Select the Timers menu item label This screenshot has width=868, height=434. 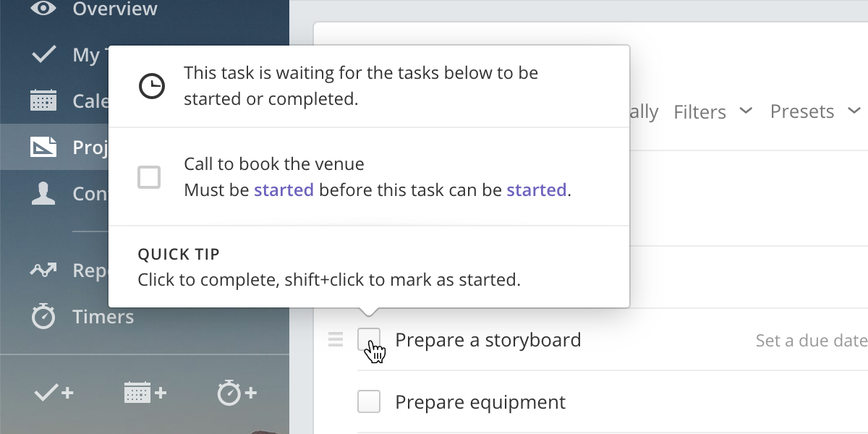pyautogui.click(x=103, y=317)
